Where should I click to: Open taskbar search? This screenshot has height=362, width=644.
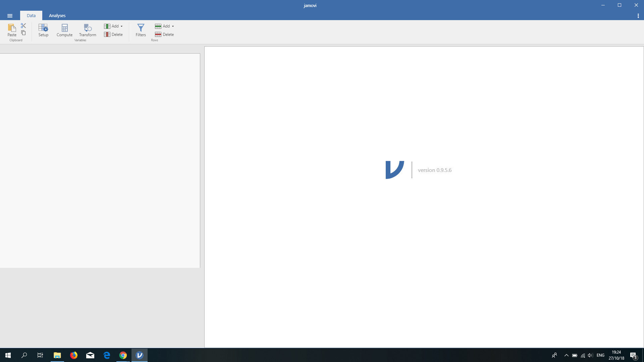click(x=24, y=355)
